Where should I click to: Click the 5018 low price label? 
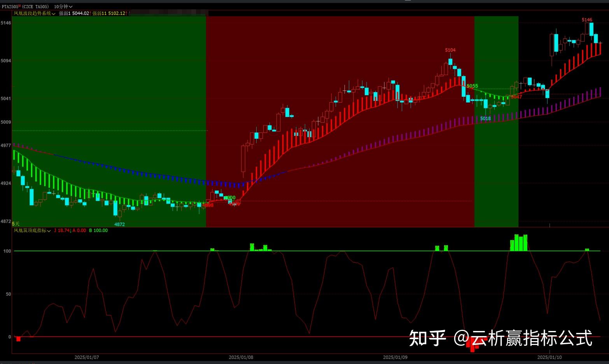click(x=485, y=118)
